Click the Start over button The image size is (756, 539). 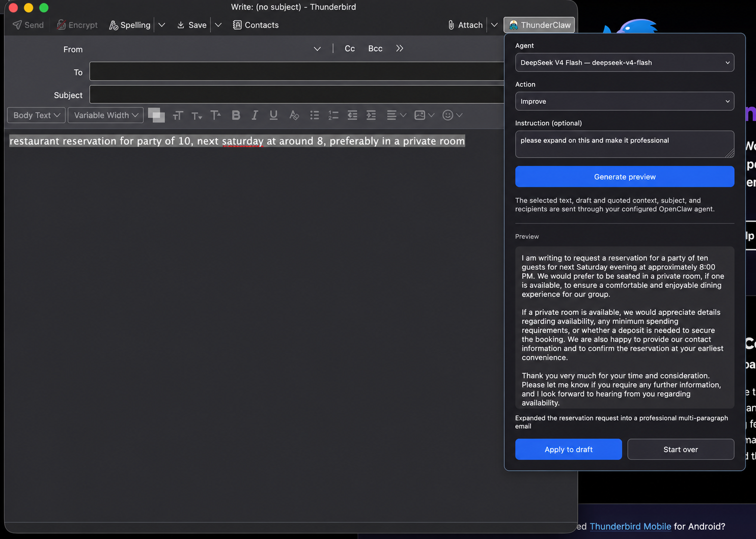click(x=681, y=449)
